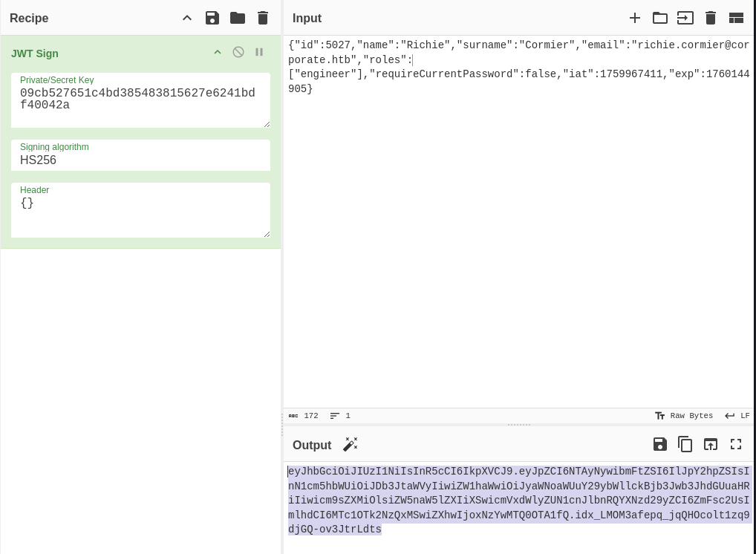Open the Raw Bytes encoding selector
The width and height of the screenshot is (756, 554).
[684, 416]
